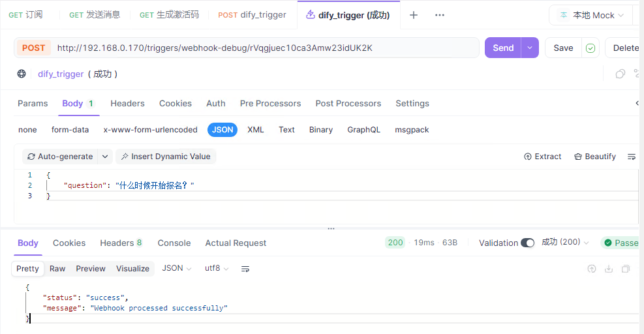
Task: Click Insert Dynamic Value
Action: point(166,157)
